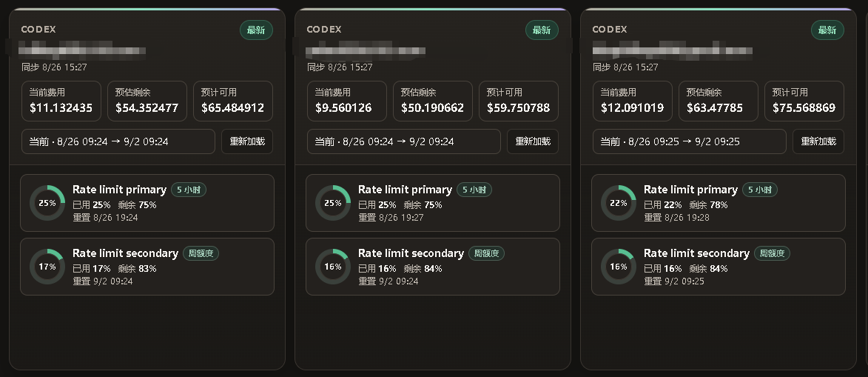Click the 最新 badge on $12.091019 card
Image resolution: width=868 pixels, height=377 pixels.
coord(827,30)
